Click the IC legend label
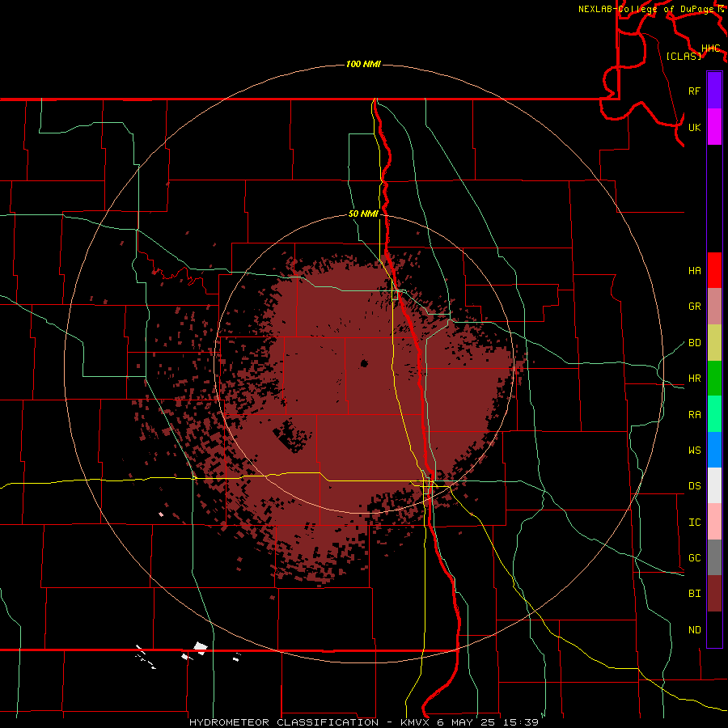The width and height of the screenshot is (728, 728). [694, 523]
